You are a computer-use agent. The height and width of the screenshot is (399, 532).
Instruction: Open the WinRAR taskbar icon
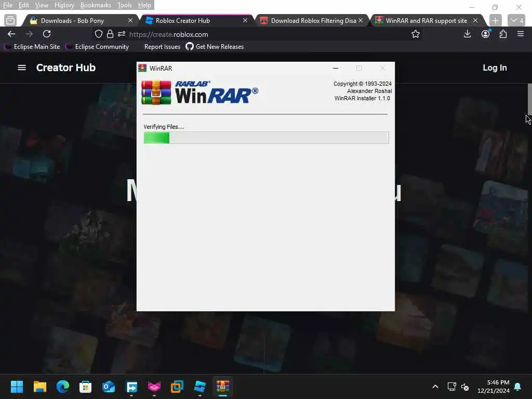223,387
